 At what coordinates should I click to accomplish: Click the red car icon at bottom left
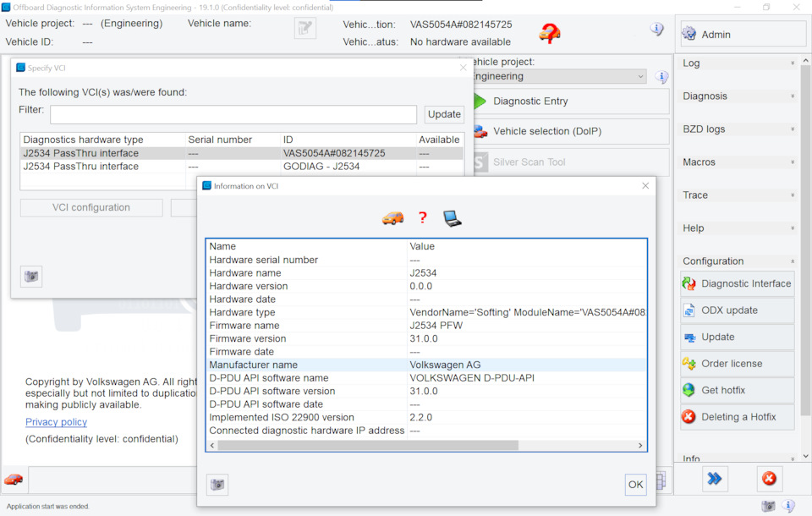pos(14,480)
